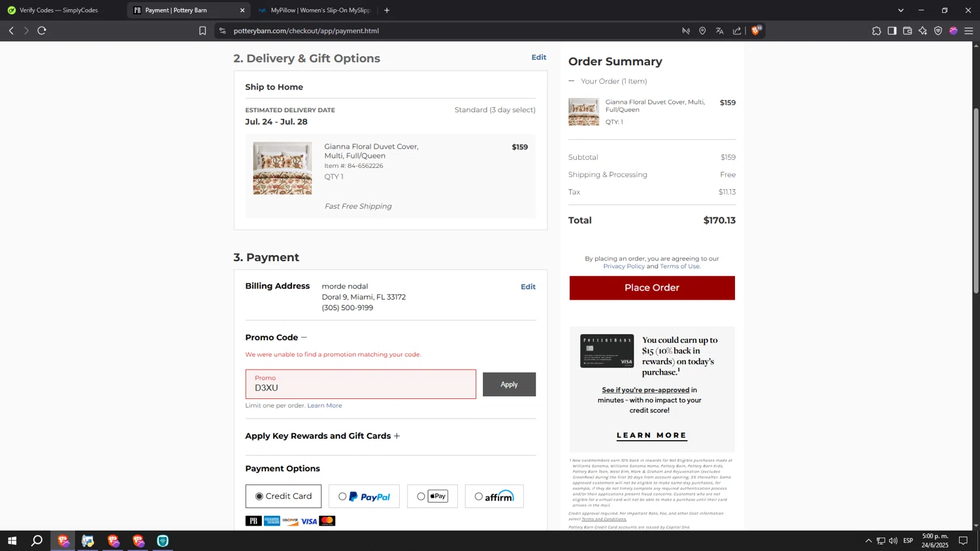Open the Brave VPN shield icon
This screenshot has height=551, width=980.
938,31
